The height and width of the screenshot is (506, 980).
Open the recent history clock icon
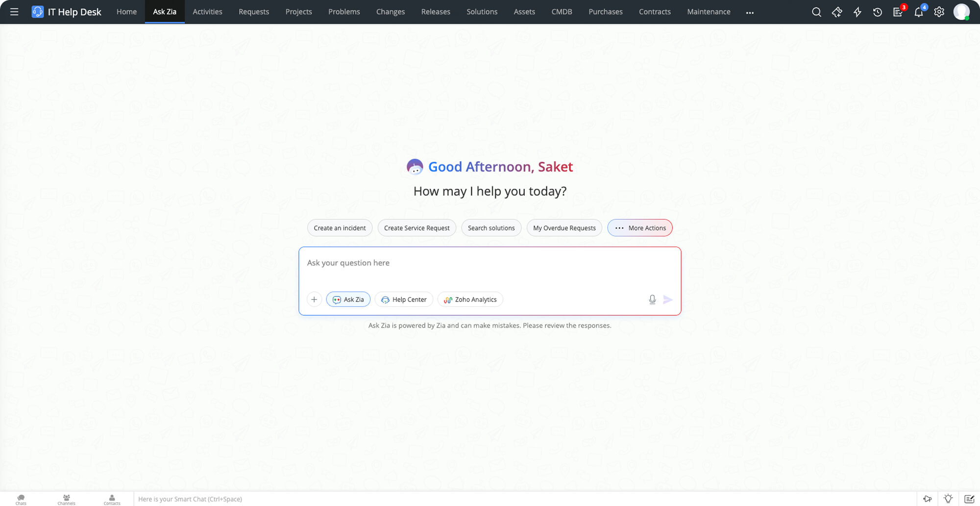[877, 12]
